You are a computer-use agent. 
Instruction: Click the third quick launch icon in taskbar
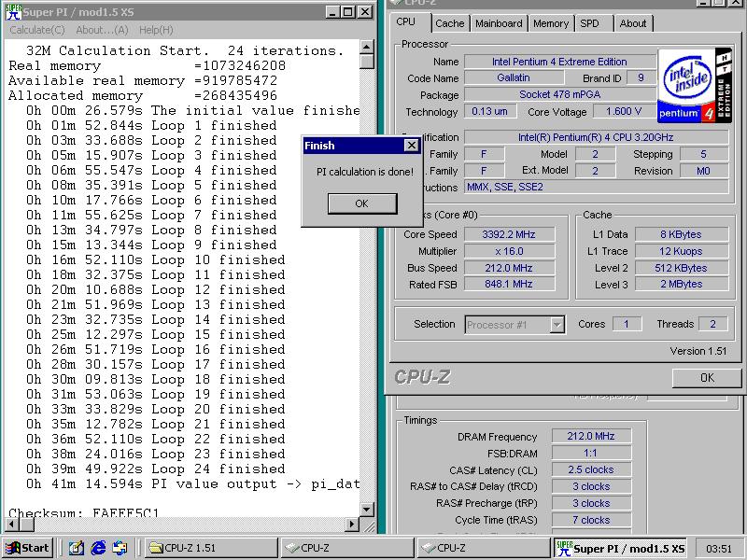pos(120,548)
